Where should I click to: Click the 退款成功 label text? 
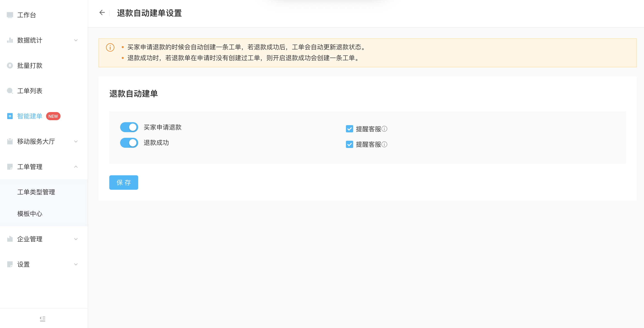pyautogui.click(x=156, y=143)
